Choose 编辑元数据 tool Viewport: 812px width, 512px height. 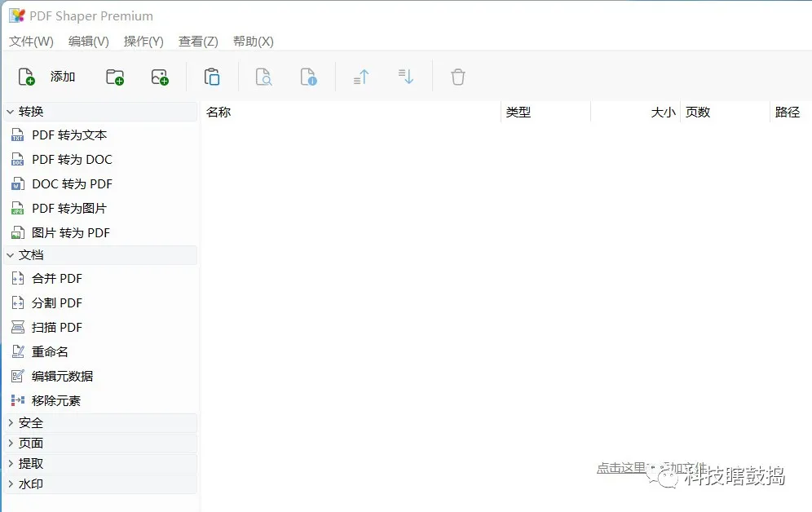(62, 376)
